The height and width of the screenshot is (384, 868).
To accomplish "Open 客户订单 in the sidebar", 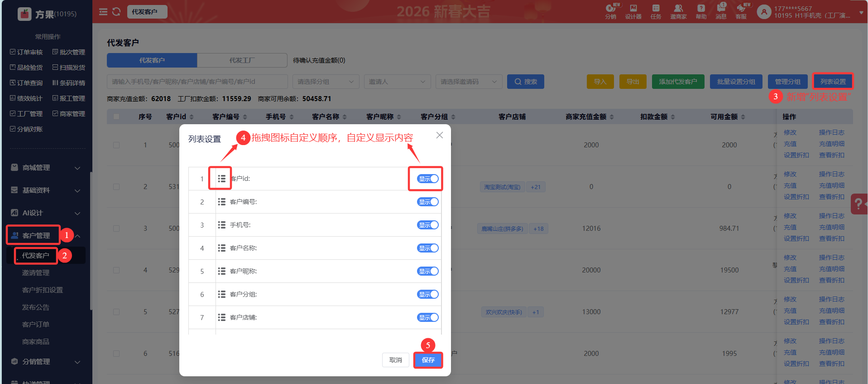I will pos(36,325).
